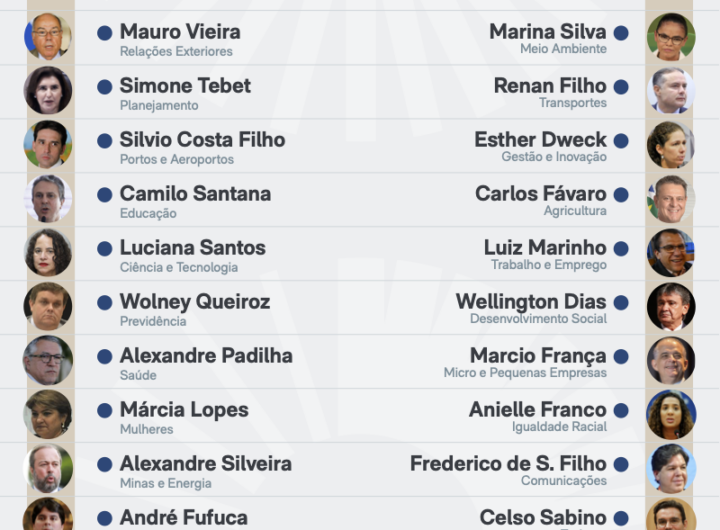Click the blue dot next to Marina Silva

point(621,33)
